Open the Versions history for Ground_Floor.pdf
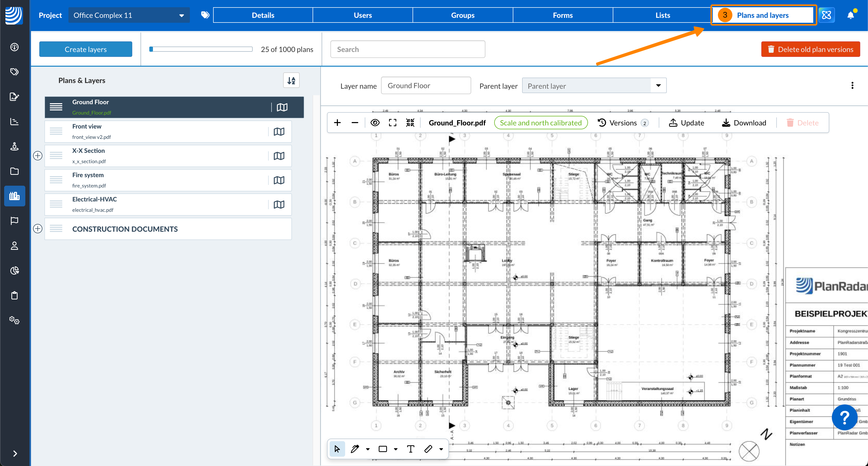The image size is (868, 466). click(x=623, y=122)
